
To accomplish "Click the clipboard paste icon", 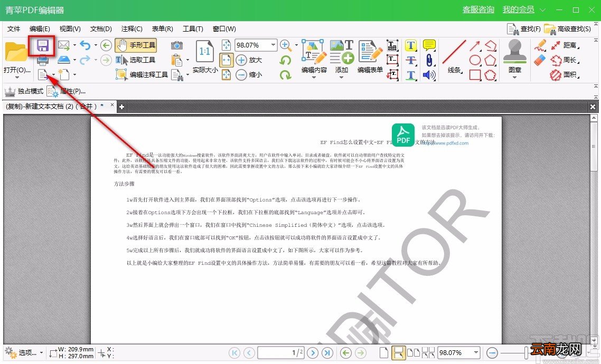I will point(177,60).
